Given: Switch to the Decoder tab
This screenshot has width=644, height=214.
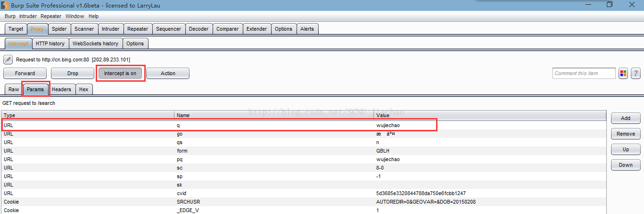Looking at the screenshot, I should click(198, 29).
